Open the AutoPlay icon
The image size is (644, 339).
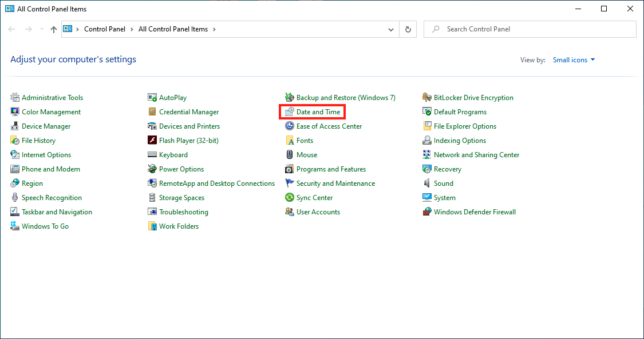point(152,98)
